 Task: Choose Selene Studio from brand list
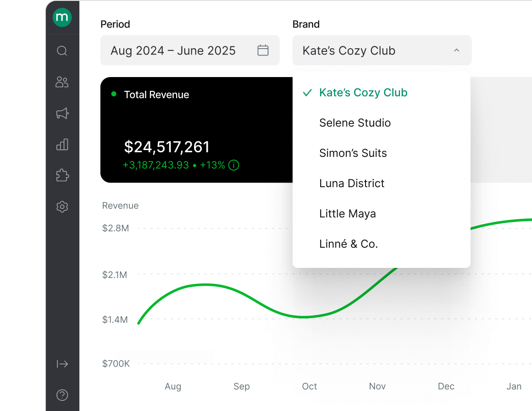(x=355, y=123)
